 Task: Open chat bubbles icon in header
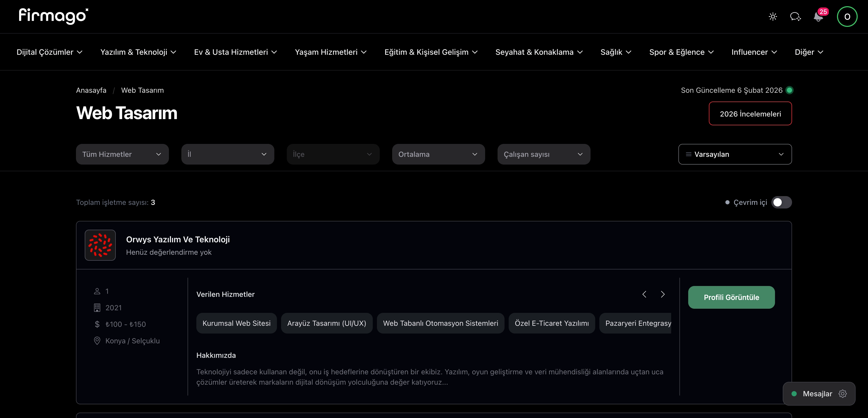coord(795,17)
